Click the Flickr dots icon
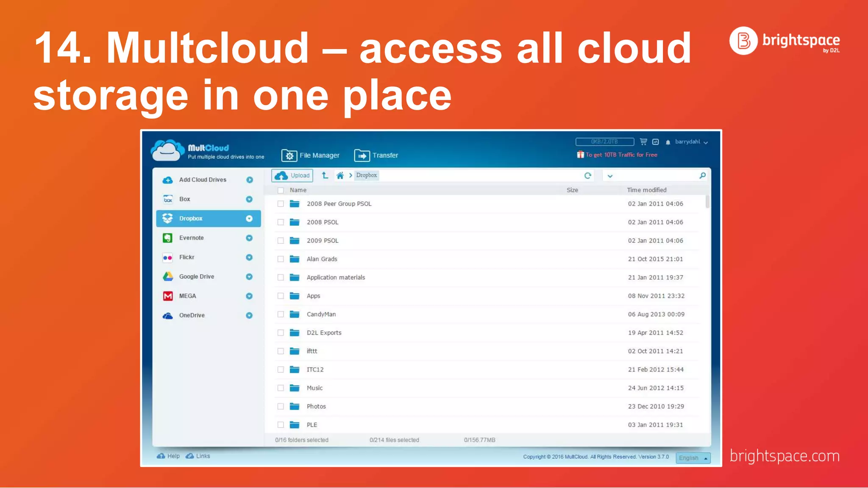 pyautogui.click(x=168, y=257)
